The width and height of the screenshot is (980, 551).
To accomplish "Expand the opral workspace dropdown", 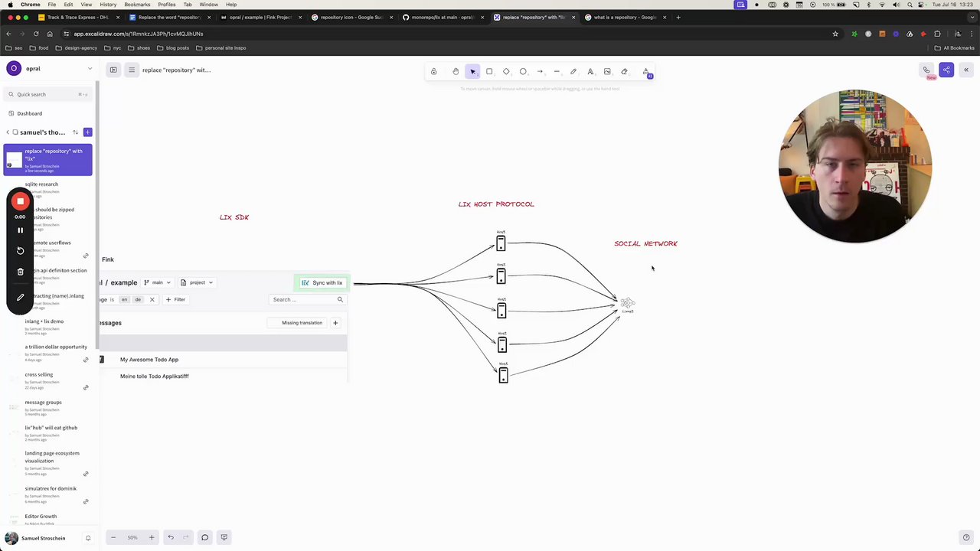I will (x=90, y=69).
